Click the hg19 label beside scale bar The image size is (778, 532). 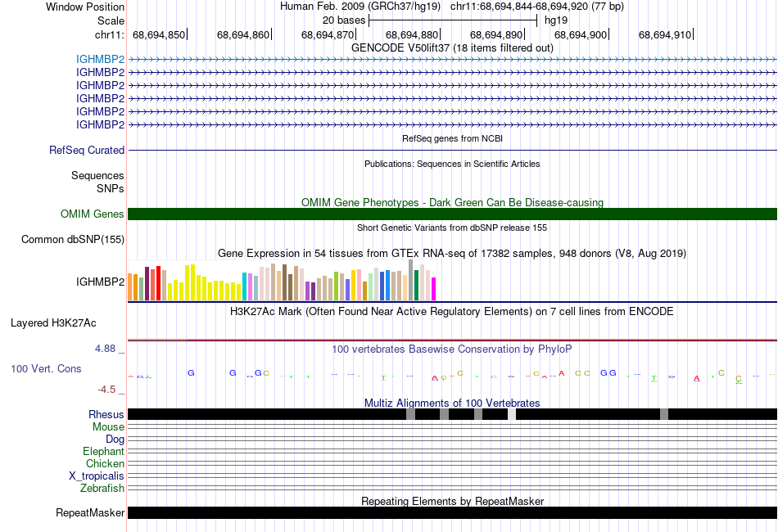(x=556, y=20)
